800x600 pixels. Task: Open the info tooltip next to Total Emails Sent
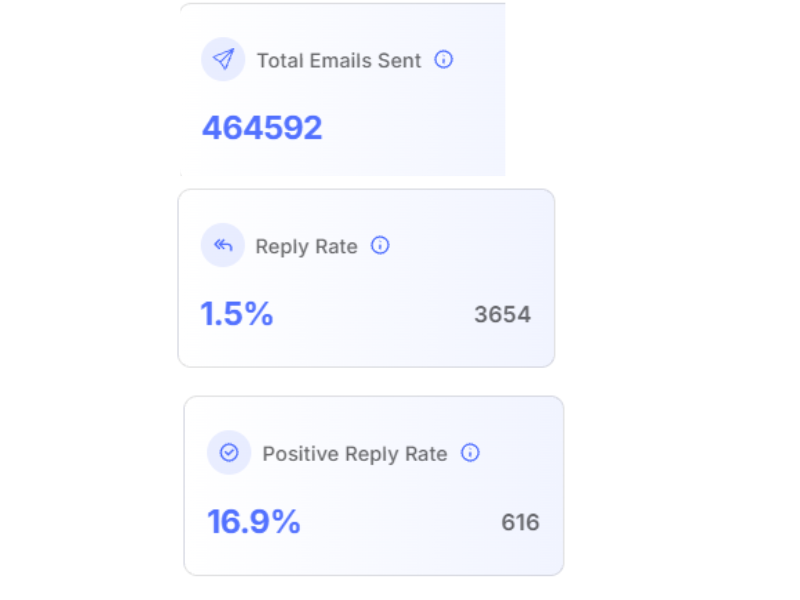pyautogui.click(x=443, y=60)
